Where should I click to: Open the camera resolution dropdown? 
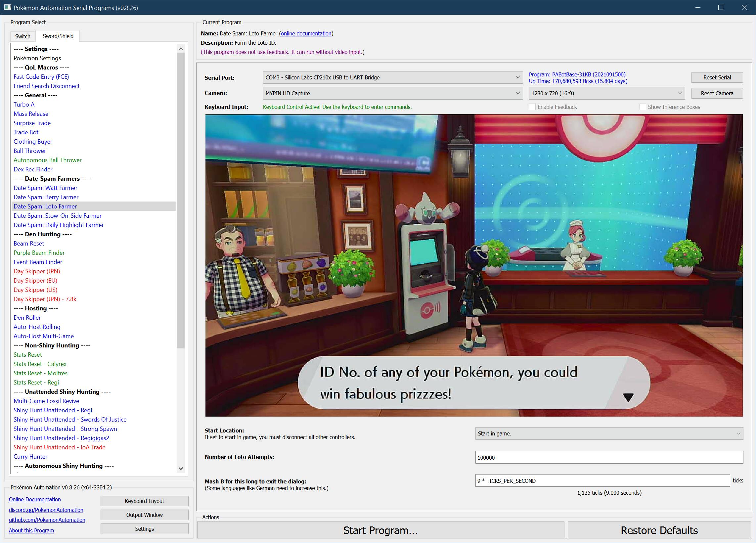[x=606, y=93]
